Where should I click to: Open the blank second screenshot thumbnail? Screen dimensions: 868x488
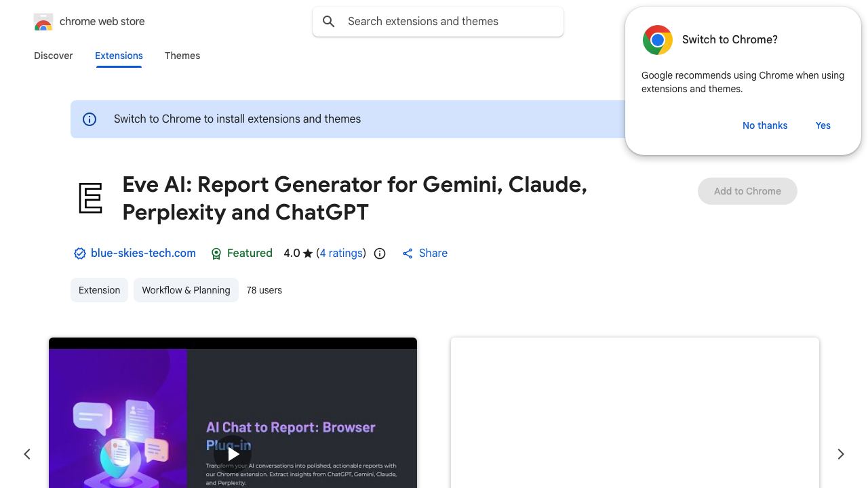coord(635,413)
